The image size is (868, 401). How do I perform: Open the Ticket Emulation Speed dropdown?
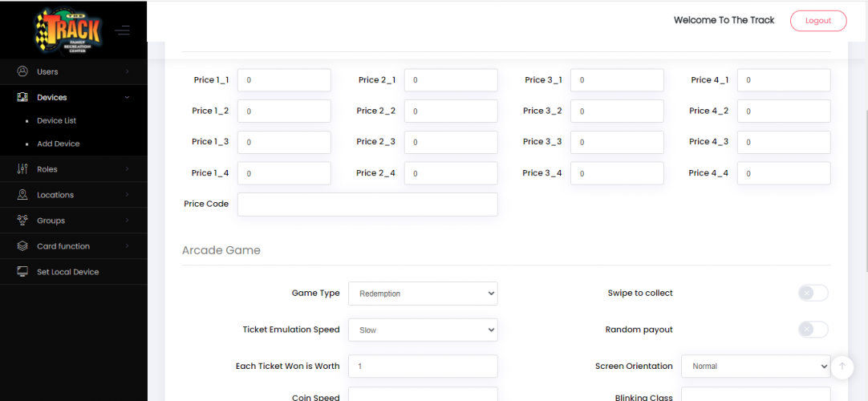coord(423,330)
